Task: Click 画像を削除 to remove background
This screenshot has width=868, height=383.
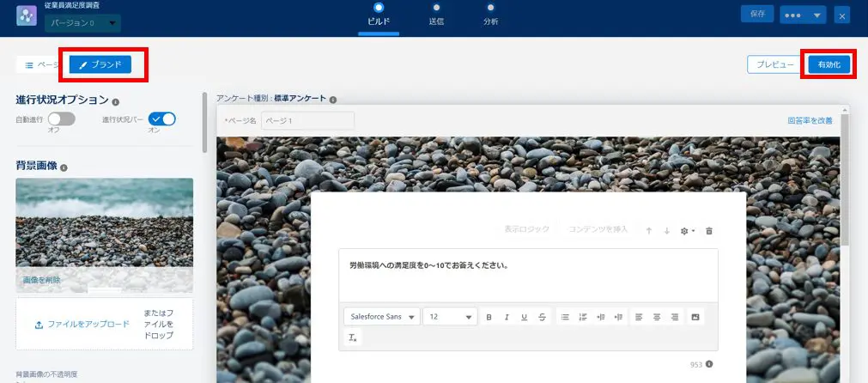Action: [x=41, y=280]
